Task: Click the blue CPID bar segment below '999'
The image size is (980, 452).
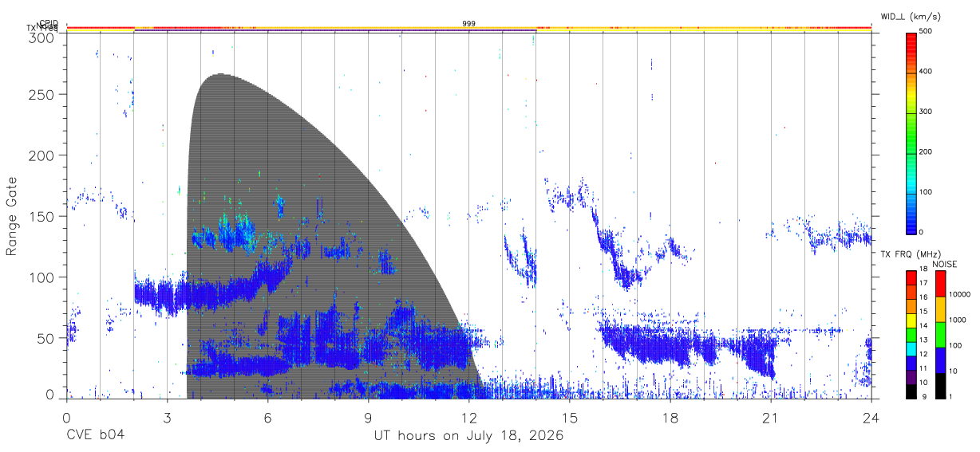Action: click(x=335, y=31)
